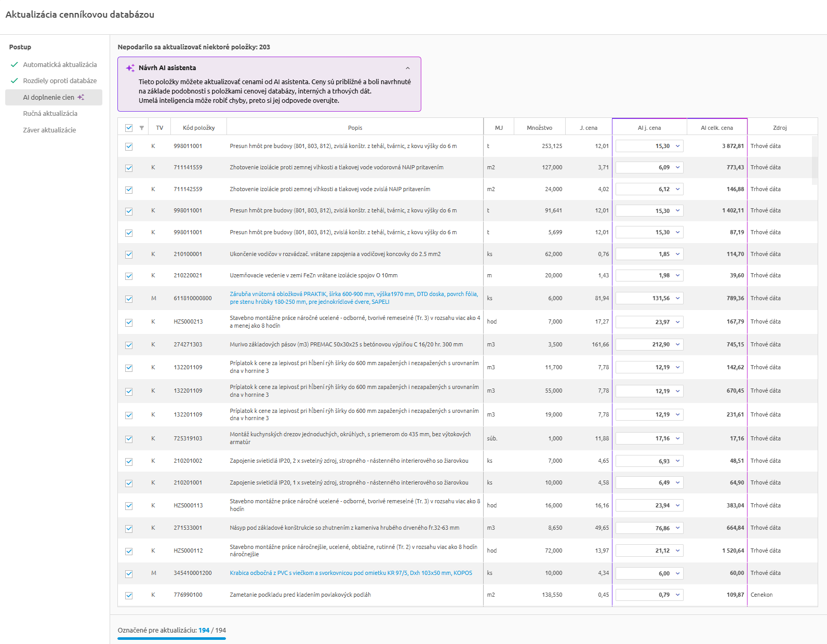Go to Rozdiely oproti databáze step
Viewport: 827px width, 644px height.
coord(60,81)
